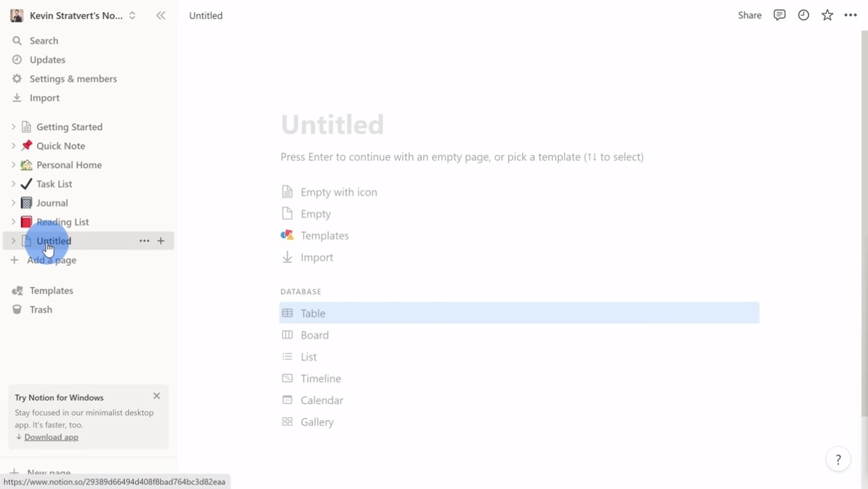Expand the Task List page tree
868x489 pixels.
tap(13, 183)
